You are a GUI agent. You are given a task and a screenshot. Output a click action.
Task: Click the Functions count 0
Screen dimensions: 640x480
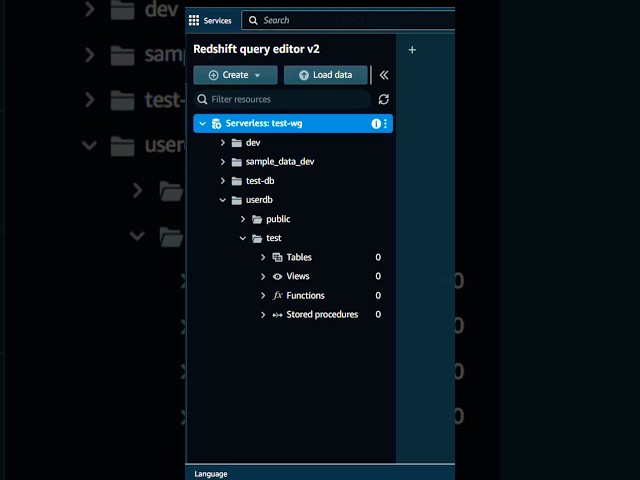click(x=378, y=296)
